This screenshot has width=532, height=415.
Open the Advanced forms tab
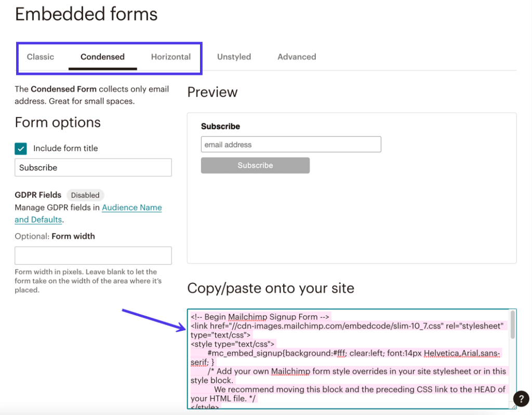click(297, 57)
